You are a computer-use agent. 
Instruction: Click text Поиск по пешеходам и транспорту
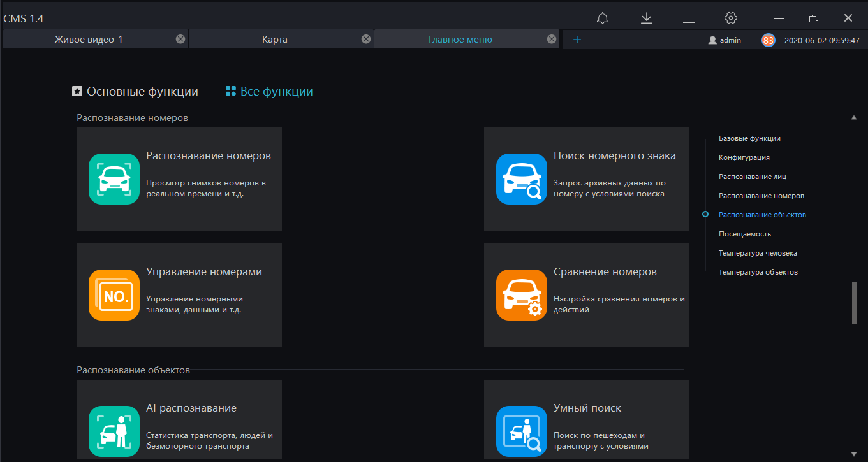(601, 440)
